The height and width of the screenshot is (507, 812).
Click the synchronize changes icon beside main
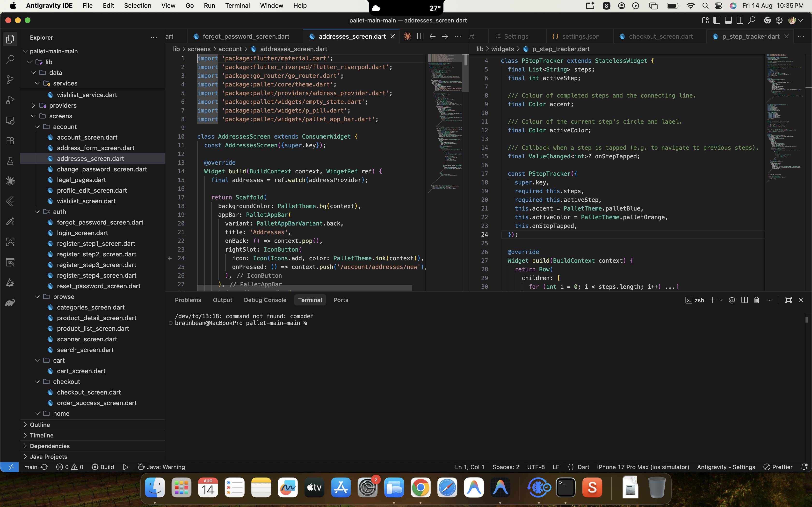point(44,467)
